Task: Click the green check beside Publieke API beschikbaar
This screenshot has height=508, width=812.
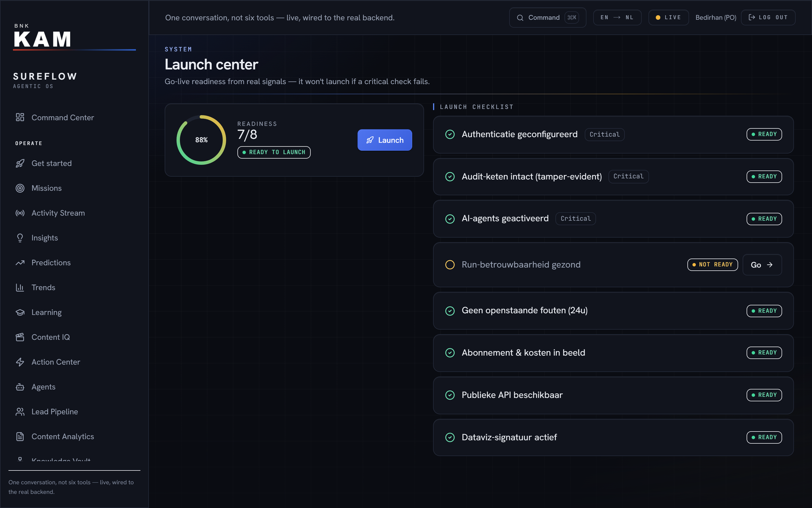Action: pos(450,395)
